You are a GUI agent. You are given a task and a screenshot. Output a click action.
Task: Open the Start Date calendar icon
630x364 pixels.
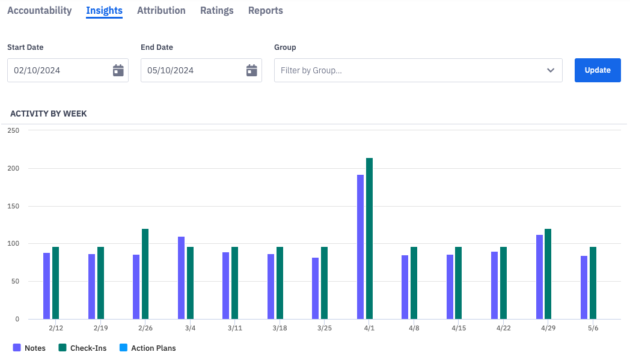tap(118, 70)
